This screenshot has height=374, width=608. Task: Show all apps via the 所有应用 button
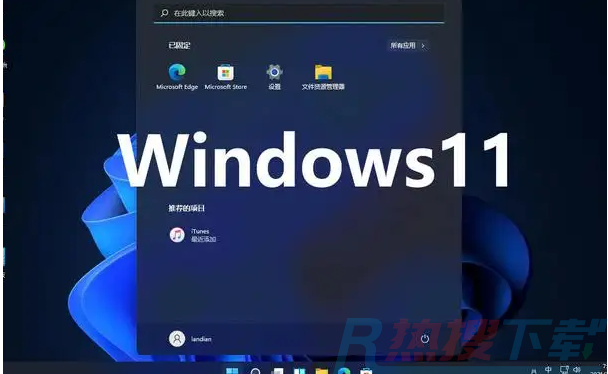[407, 45]
